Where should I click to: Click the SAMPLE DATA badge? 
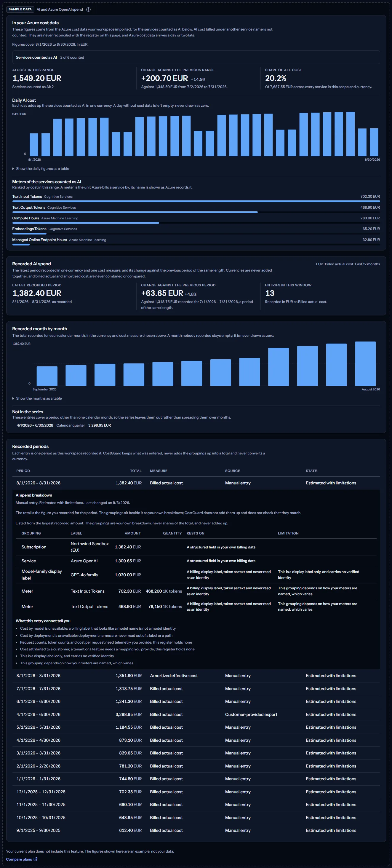[20, 9]
